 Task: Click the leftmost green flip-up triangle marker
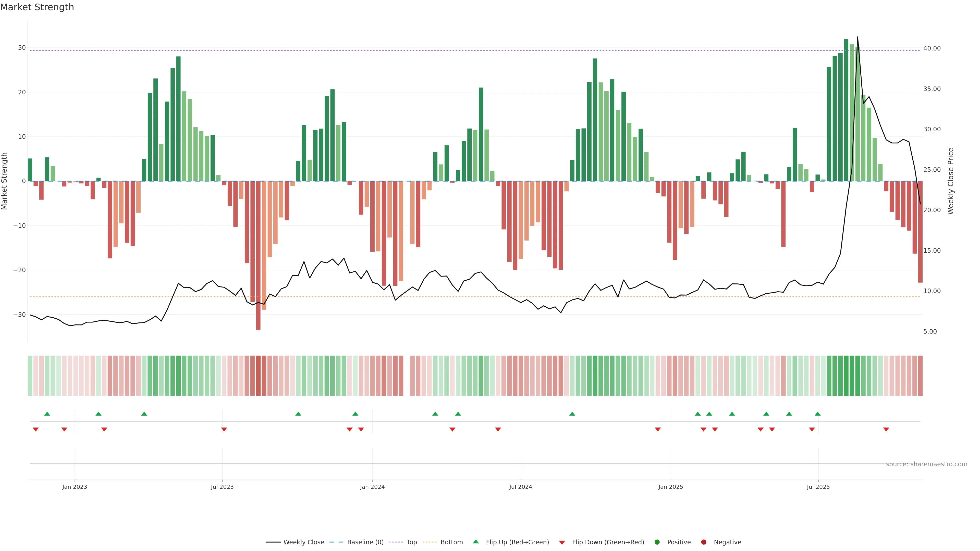pyautogui.click(x=47, y=414)
